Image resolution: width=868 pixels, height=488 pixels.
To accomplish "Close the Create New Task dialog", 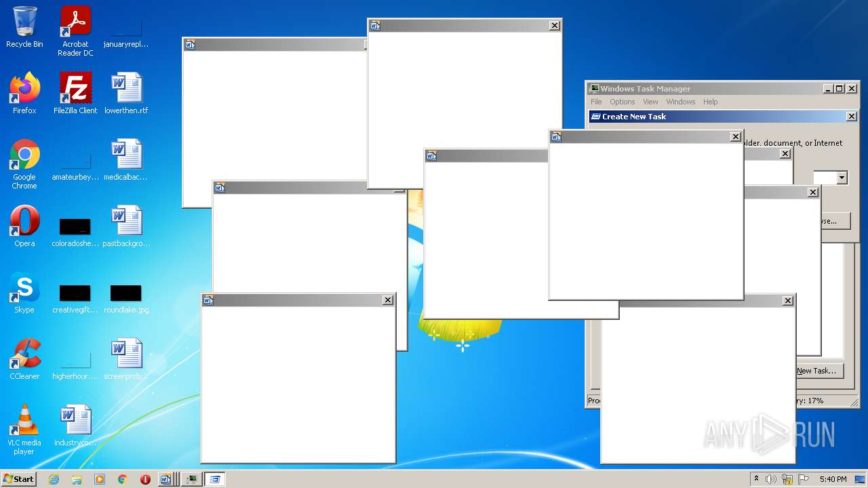I will point(852,117).
